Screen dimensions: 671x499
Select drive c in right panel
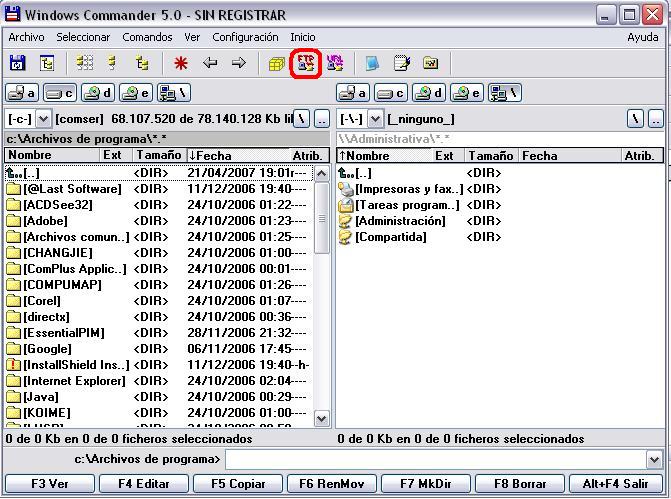tap(391, 93)
